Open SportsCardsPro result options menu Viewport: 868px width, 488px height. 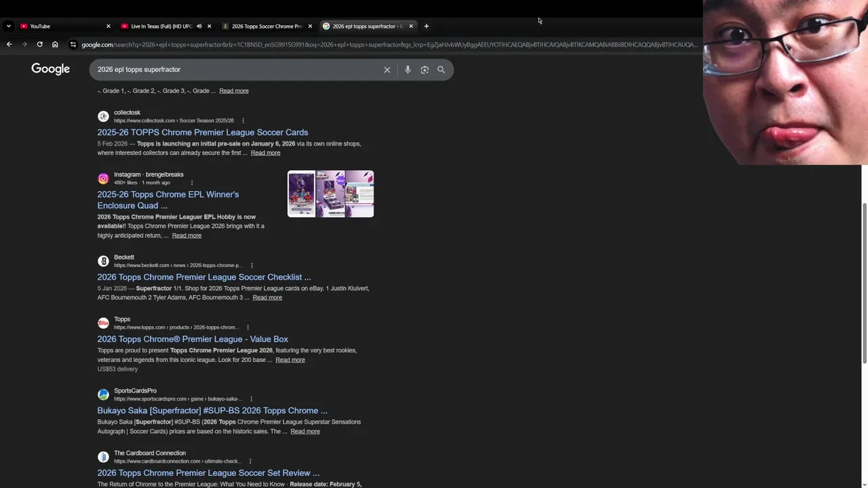[x=251, y=399]
